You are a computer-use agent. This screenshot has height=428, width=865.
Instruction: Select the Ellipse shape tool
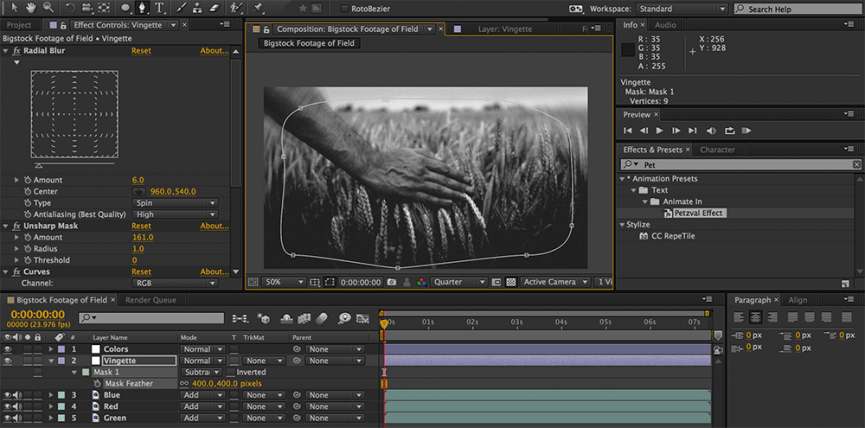(x=126, y=8)
